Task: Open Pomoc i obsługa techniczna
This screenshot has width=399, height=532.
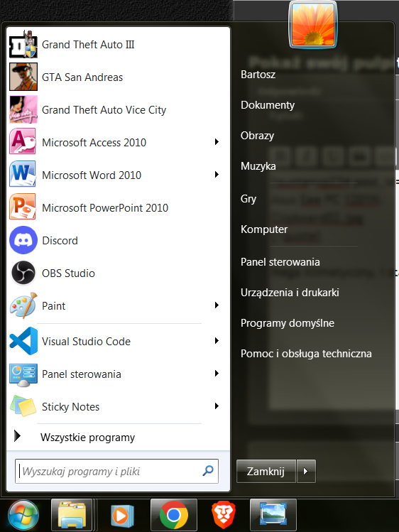Action: [x=306, y=354]
